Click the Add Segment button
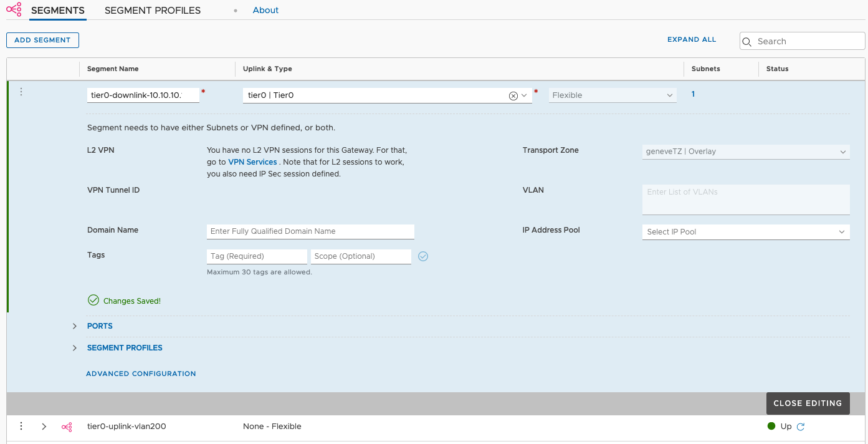Image resolution: width=868 pixels, height=444 pixels. click(x=42, y=40)
